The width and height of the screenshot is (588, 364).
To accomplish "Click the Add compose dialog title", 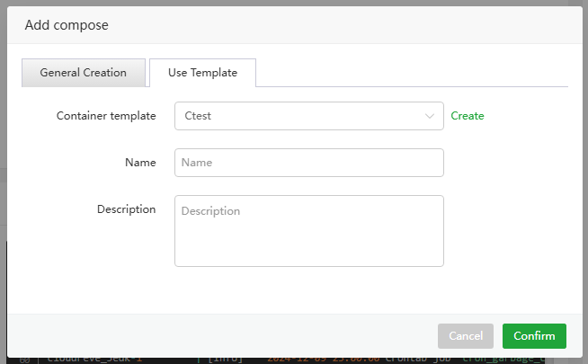I will click(67, 25).
